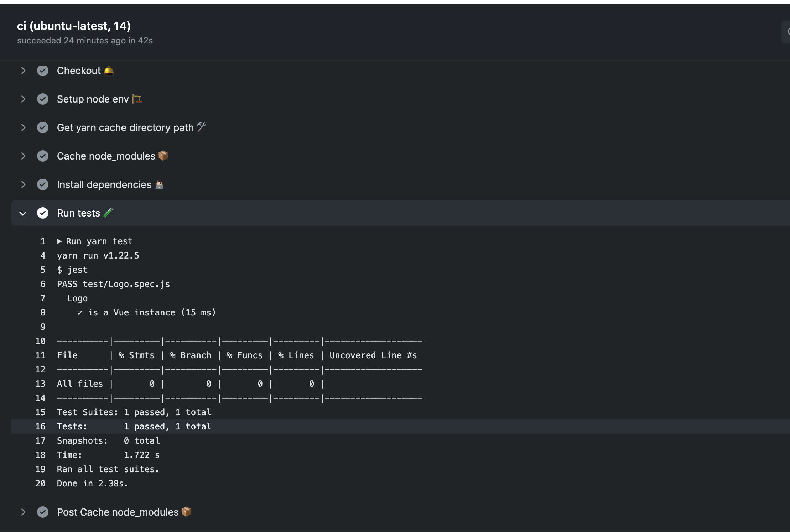Click the Checkout step success checkmark icon
Viewport: 790px width, 532px height.
[x=43, y=71]
